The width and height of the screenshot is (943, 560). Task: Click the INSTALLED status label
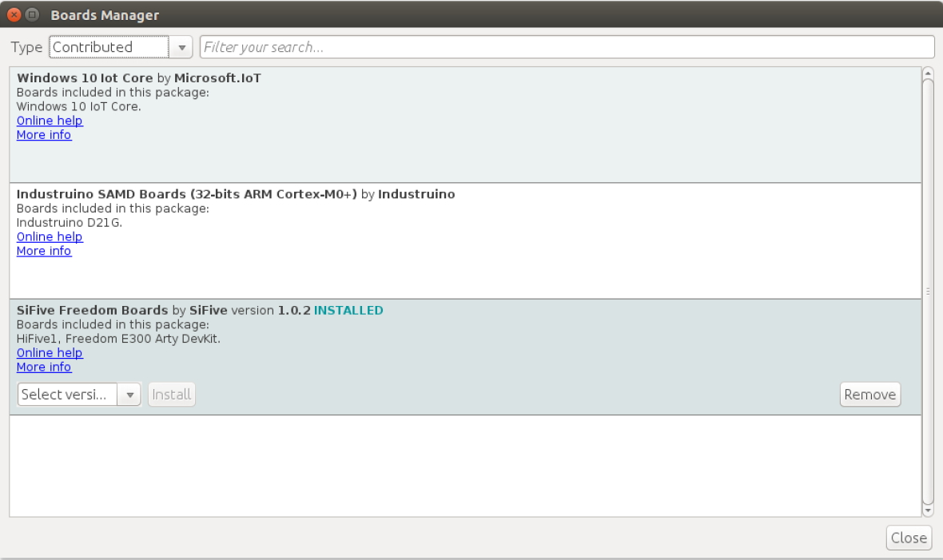348,311
